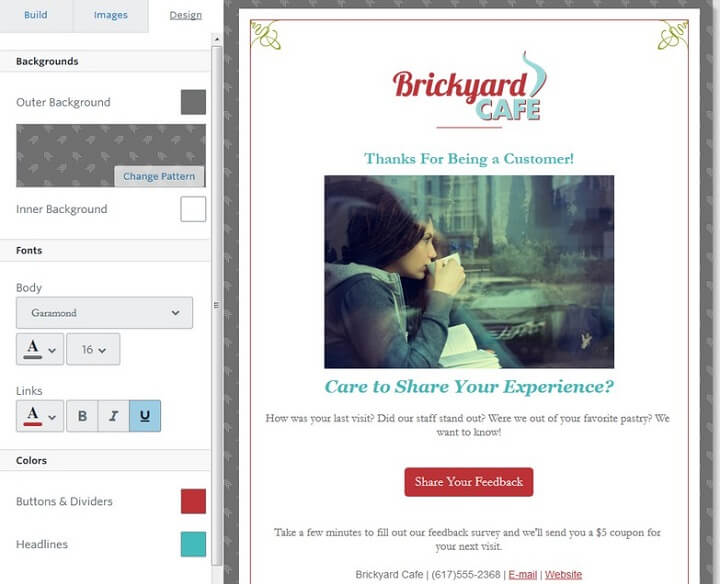Open the Outer Background color swatch
The width and height of the screenshot is (720, 584).
[x=193, y=102]
